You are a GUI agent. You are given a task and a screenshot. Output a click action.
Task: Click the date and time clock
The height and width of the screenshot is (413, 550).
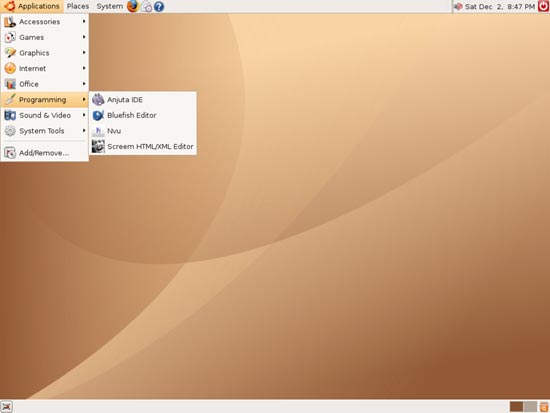pyautogui.click(x=500, y=7)
